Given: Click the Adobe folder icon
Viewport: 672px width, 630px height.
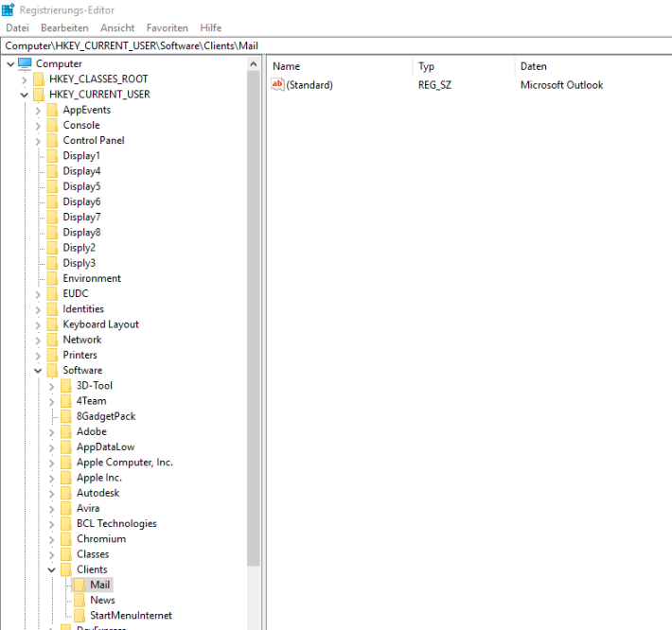Looking at the screenshot, I should (x=66, y=431).
